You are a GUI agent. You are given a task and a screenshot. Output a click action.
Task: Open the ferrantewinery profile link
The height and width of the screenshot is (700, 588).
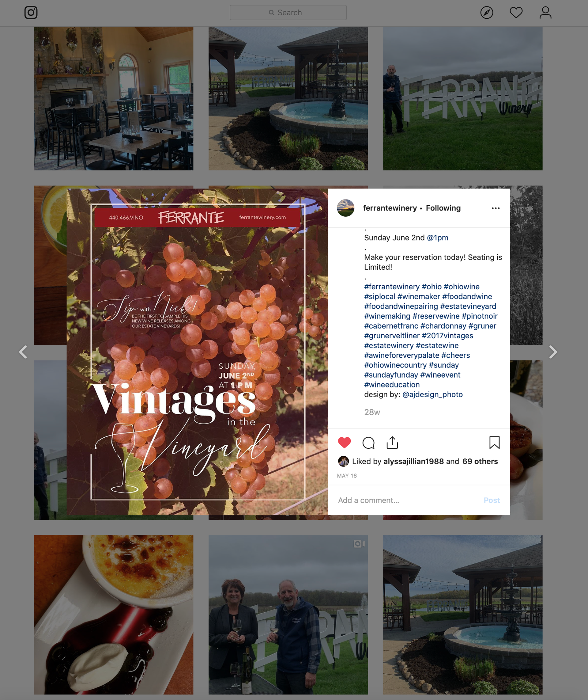click(390, 208)
